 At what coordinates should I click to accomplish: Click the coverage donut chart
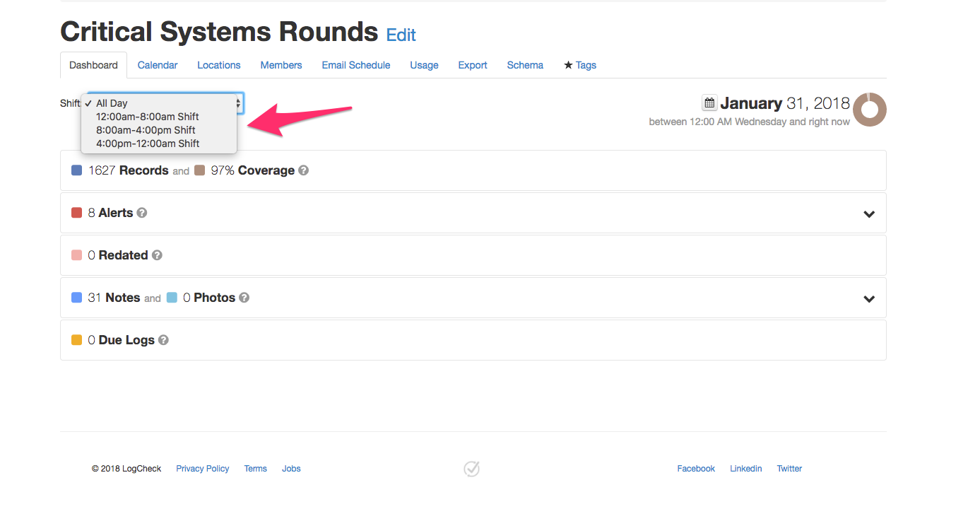pos(869,110)
